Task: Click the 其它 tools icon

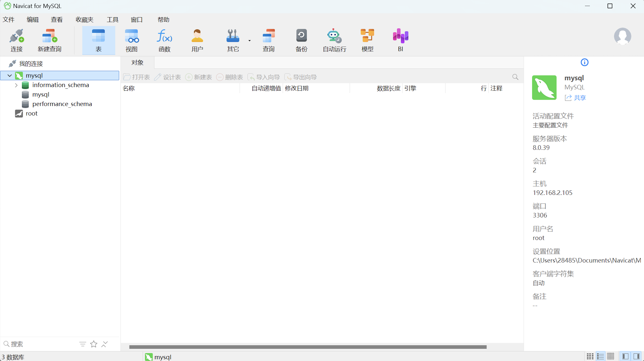Action: (233, 40)
